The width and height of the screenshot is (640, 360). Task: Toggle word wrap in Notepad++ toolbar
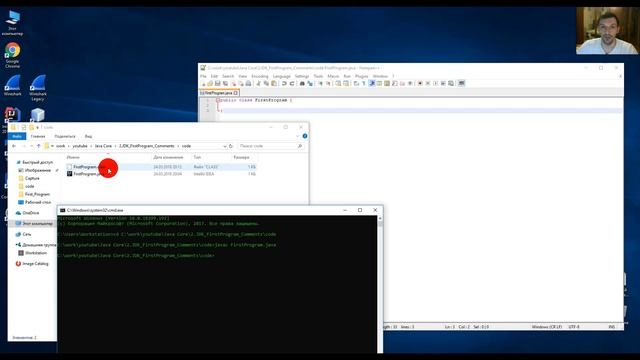pyautogui.click(x=356, y=83)
